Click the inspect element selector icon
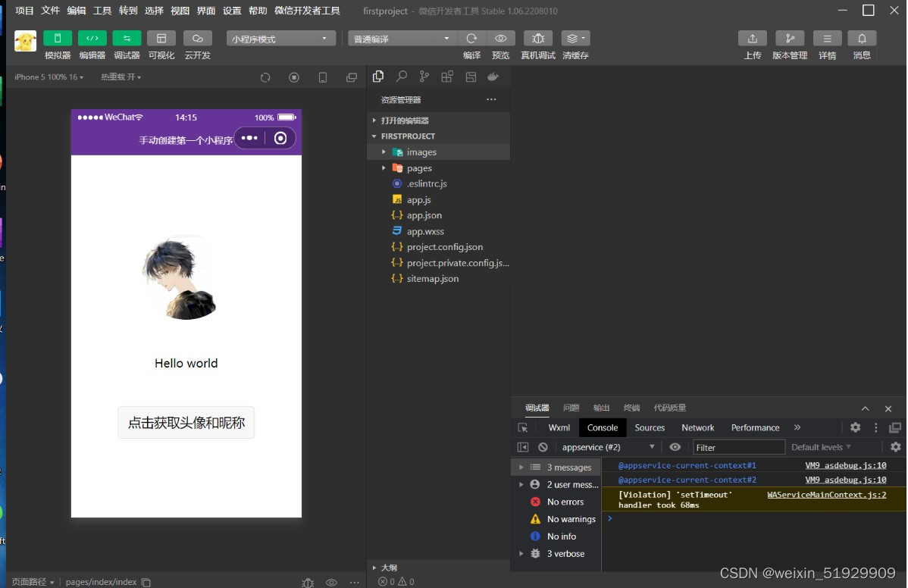The height and width of the screenshot is (588, 908). [523, 427]
